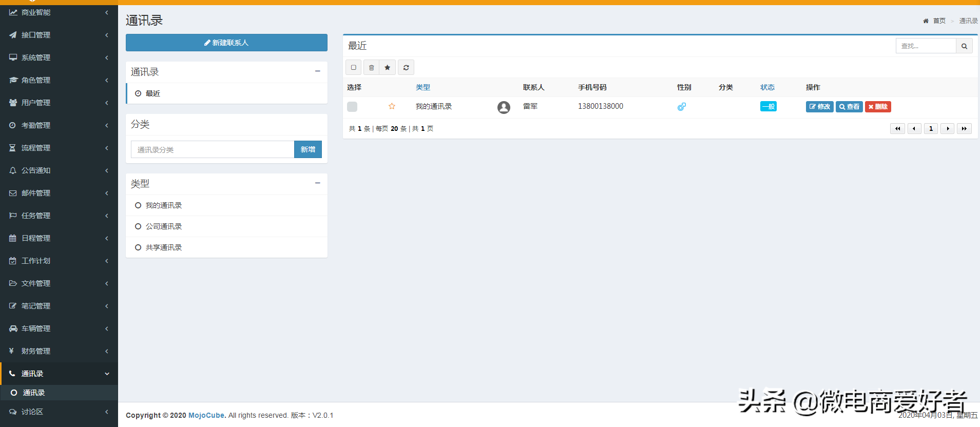Click the 财务管理 yen icon
Viewport: 980px width, 427px height.
pyautogui.click(x=12, y=351)
